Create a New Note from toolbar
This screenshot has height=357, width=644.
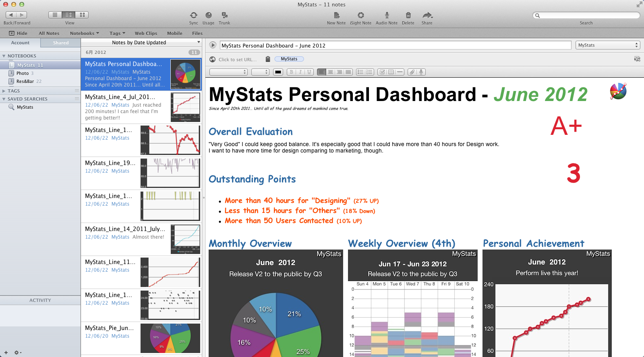pos(337,15)
